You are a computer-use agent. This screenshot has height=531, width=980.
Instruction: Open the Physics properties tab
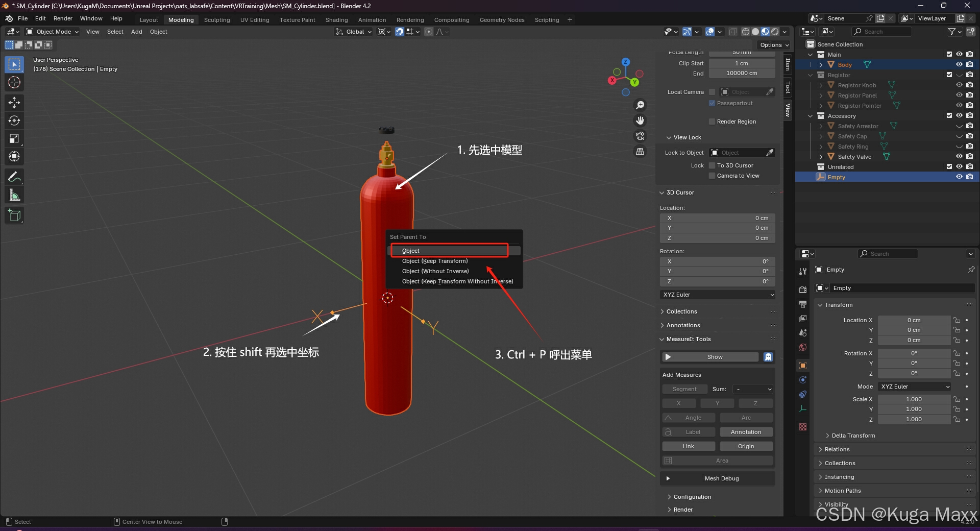803,380
